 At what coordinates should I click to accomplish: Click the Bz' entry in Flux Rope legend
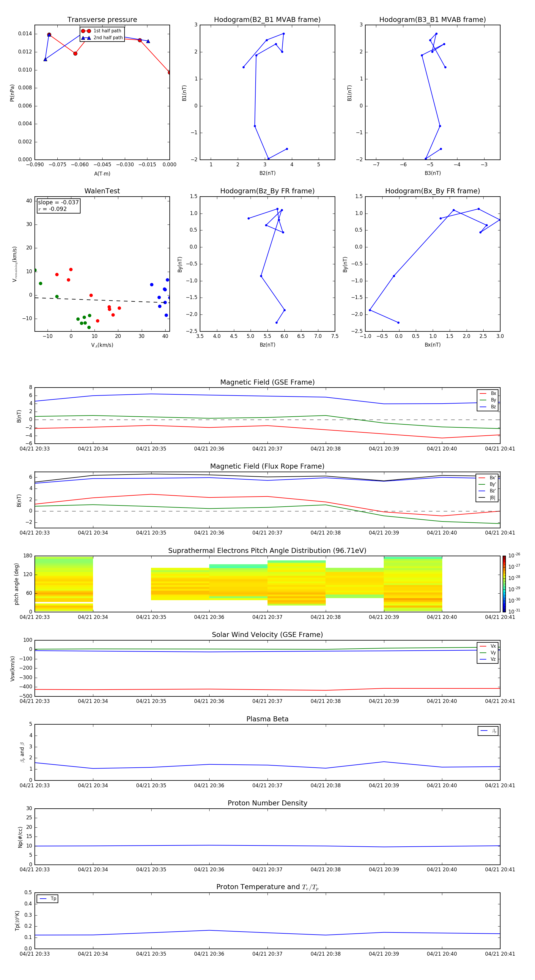coord(487,491)
